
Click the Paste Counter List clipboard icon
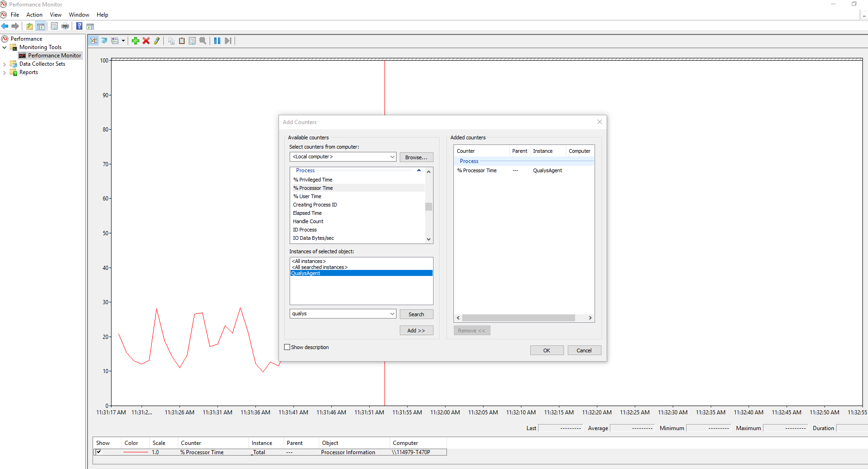(182, 41)
